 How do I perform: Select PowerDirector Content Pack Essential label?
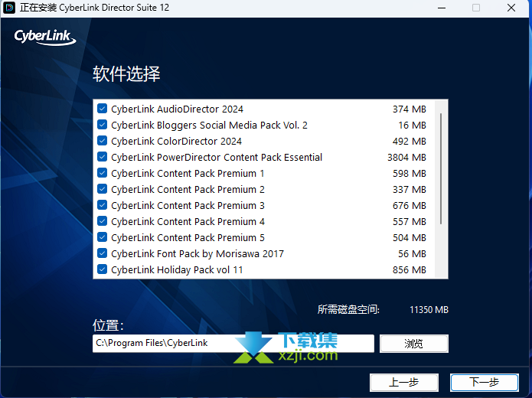(217, 158)
